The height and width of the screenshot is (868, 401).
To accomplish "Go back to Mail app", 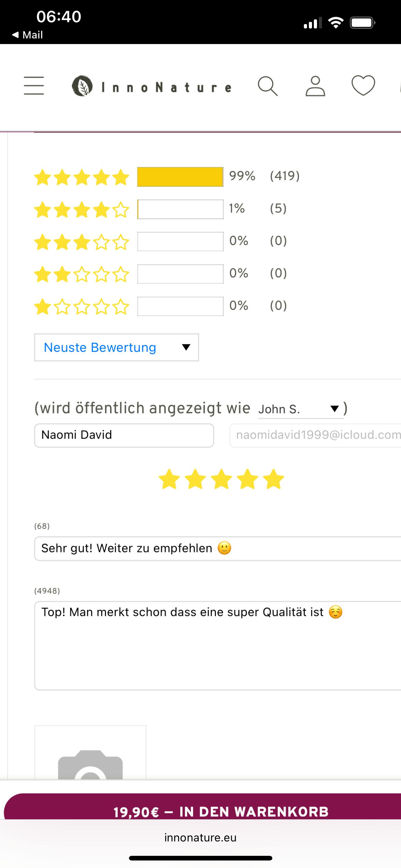I will (x=27, y=35).
